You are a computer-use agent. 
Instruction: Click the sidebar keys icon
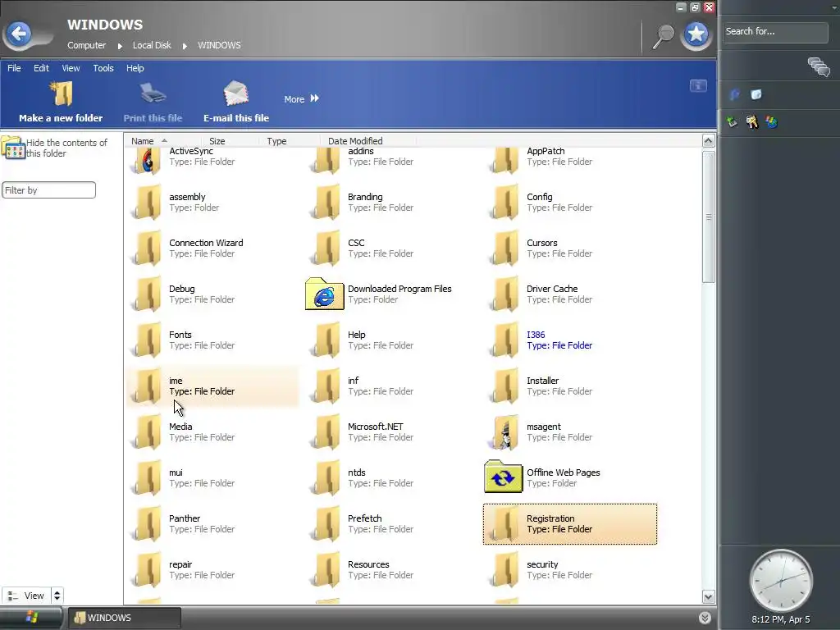(x=752, y=122)
